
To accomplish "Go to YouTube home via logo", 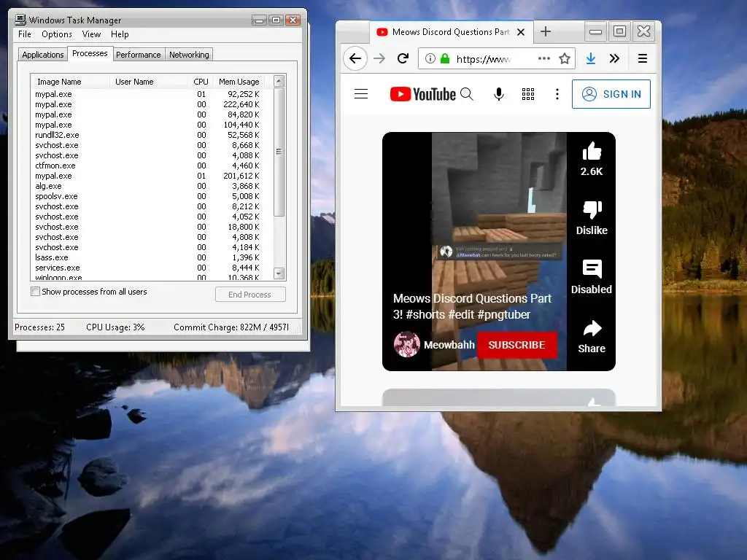I will (x=423, y=94).
